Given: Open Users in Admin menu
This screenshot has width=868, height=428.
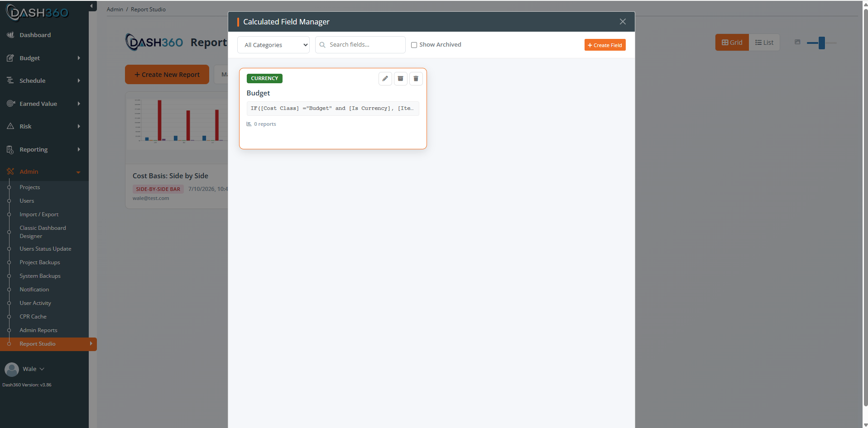Looking at the screenshot, I should pyautogui.click(x=27, y=201).
